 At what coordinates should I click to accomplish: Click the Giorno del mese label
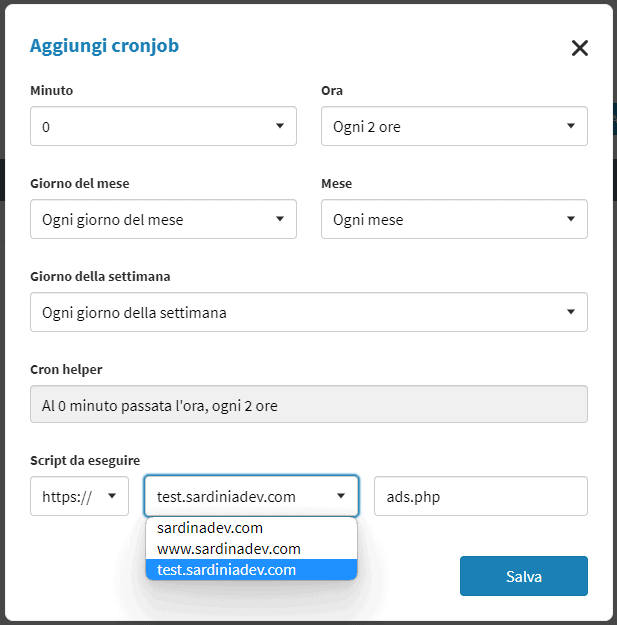pyautogui.click(x=80, y=184)
